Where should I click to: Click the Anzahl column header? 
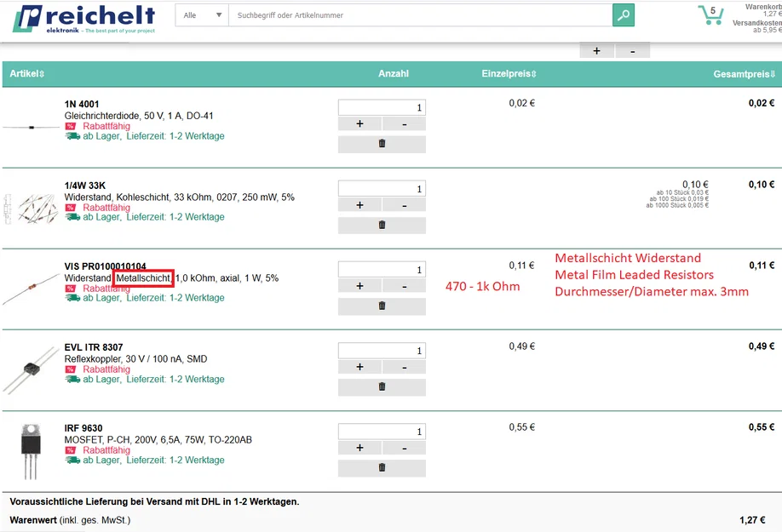point(394,74)
